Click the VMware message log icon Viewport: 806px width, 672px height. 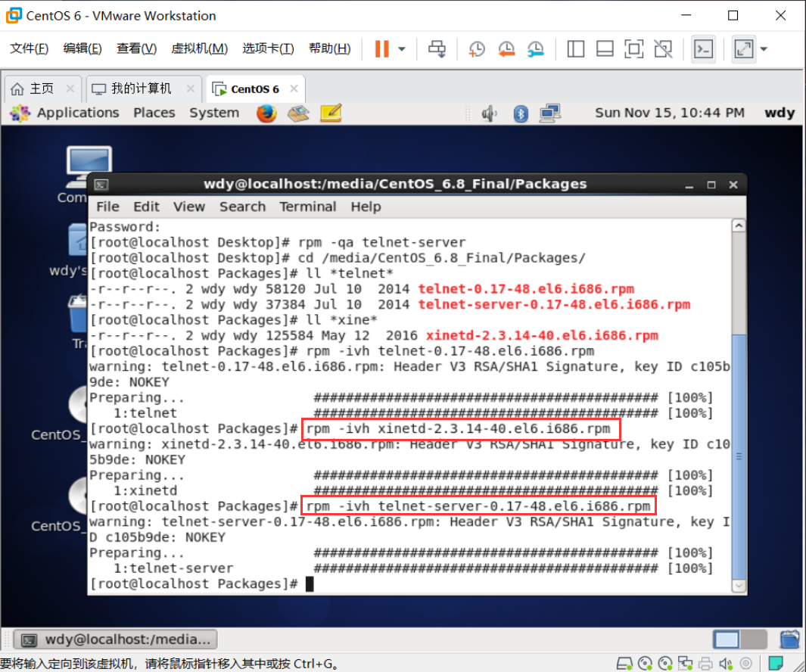point(776,663)
